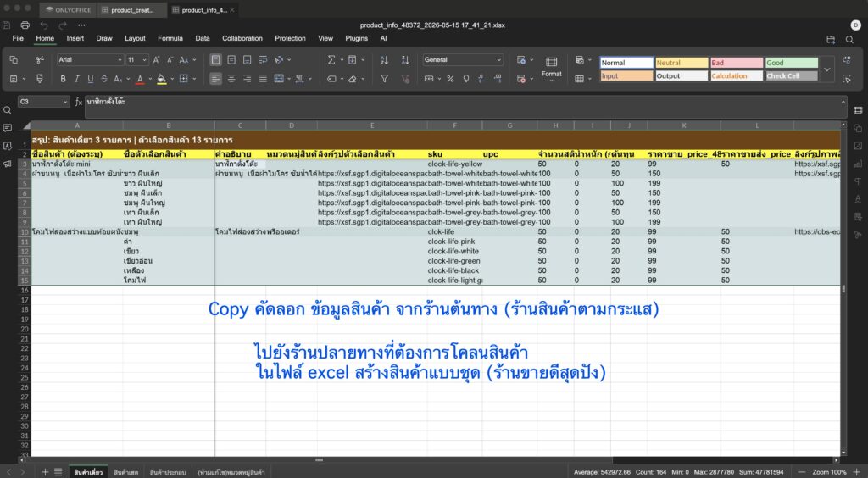Click the Justified alignment icon
This screenshot has width=868, height=478.
[263, 79]
